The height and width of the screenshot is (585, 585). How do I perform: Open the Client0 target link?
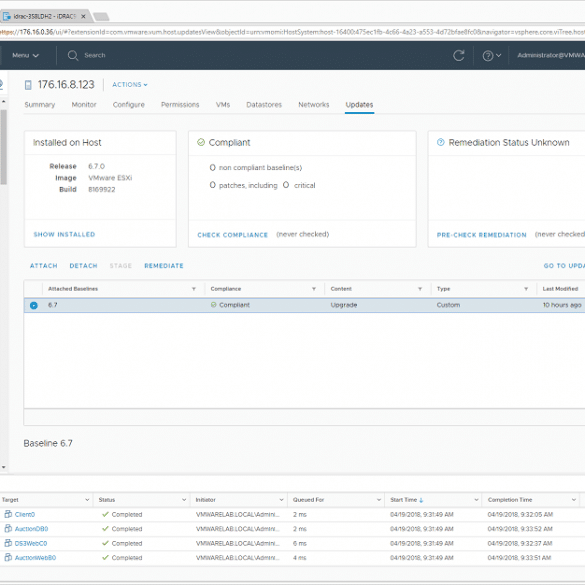(25, 514)
